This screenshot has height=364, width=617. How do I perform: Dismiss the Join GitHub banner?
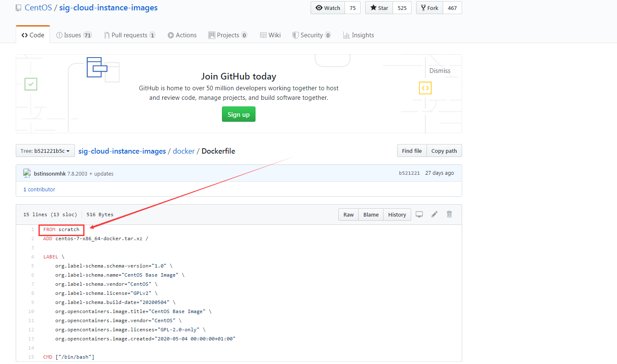pos(440,71)
